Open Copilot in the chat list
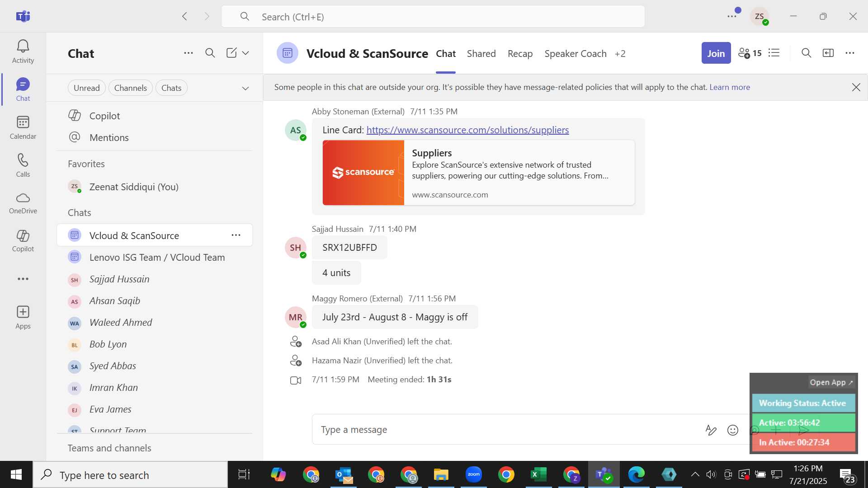The height and width of the screenshot is (488, 868). pos(155,116)
